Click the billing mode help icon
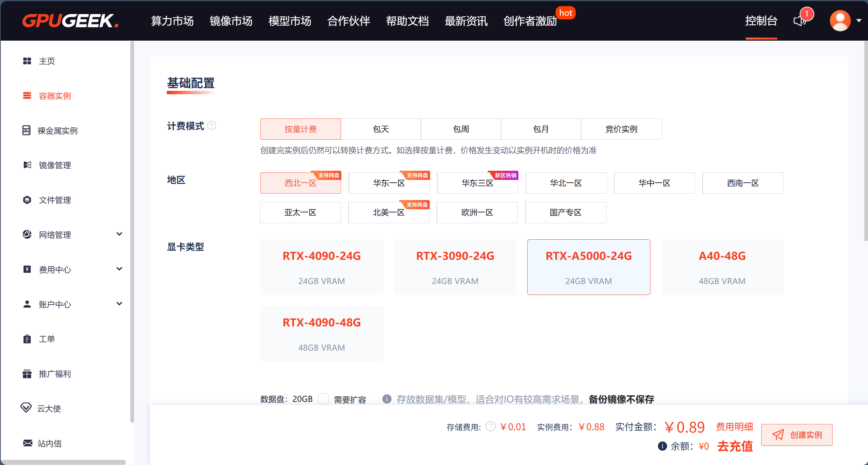 pyautogui.click(x=212, y=126)
